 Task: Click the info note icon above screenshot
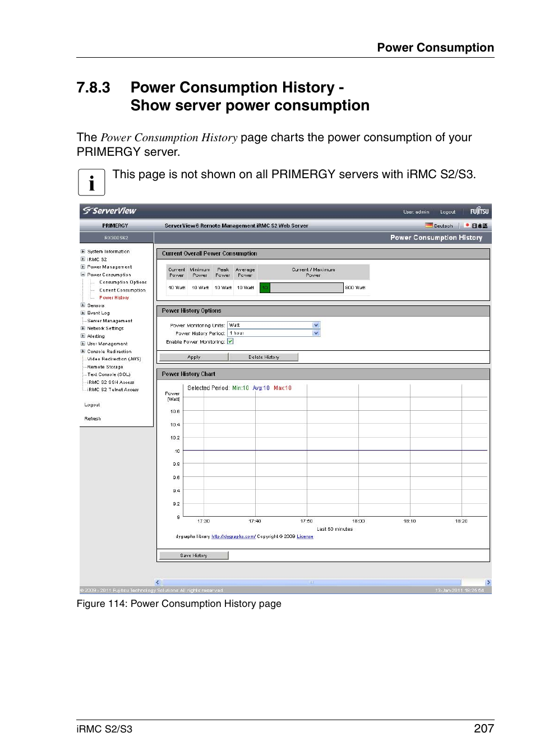click(91, 182)
